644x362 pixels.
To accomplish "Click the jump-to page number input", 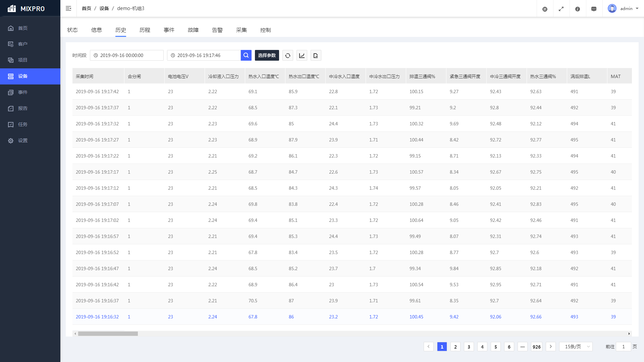I will pos(623,347).
